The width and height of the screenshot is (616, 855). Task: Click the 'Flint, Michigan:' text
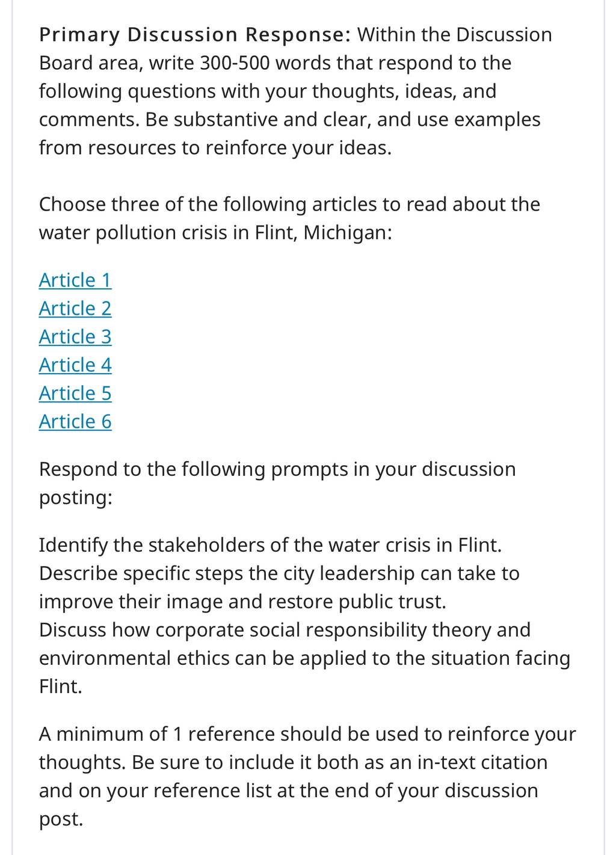(x=323, y=233)
